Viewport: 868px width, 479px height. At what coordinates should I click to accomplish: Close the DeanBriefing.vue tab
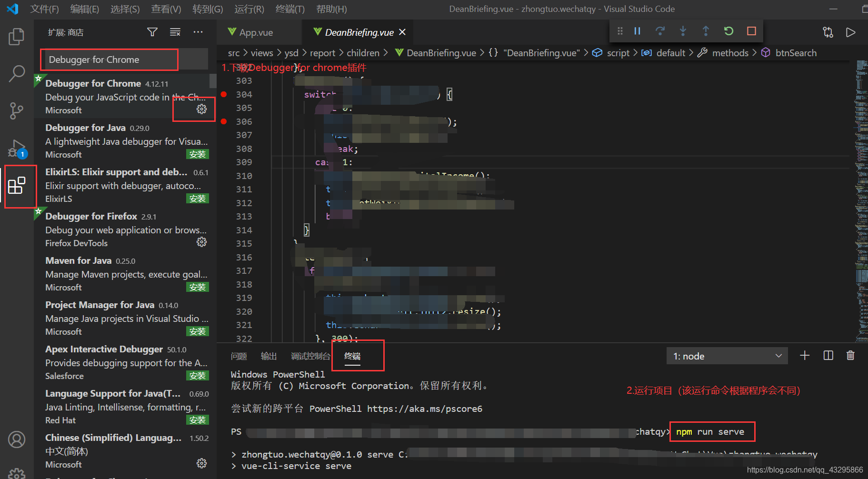coord(402,32)
